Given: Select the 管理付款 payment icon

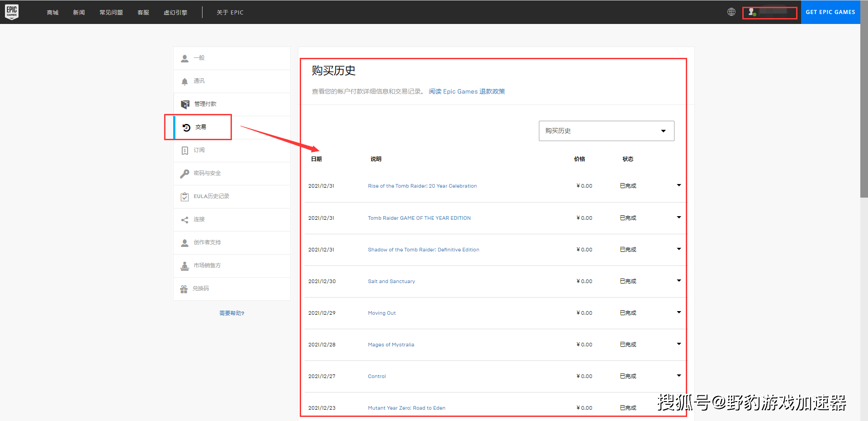Looking at the screenshot, I should tap(185, 104).
